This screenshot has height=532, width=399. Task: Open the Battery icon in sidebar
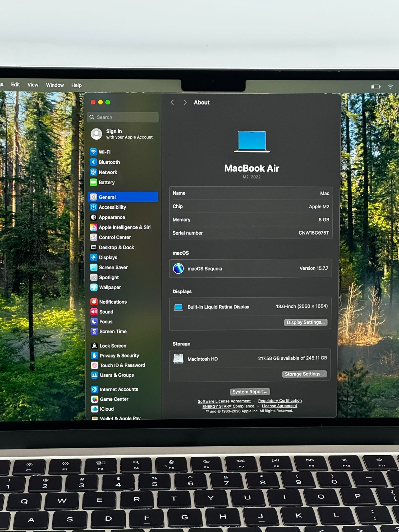(x=93, y=182)
